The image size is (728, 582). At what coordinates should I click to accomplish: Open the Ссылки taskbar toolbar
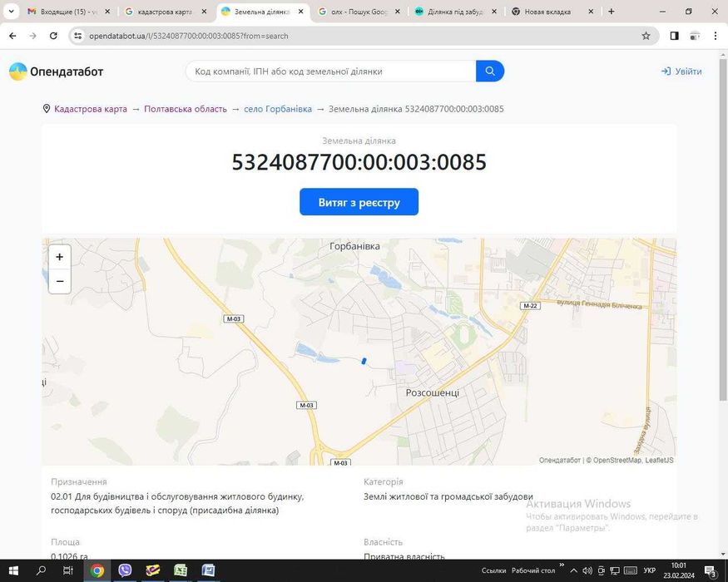(493, 570)
